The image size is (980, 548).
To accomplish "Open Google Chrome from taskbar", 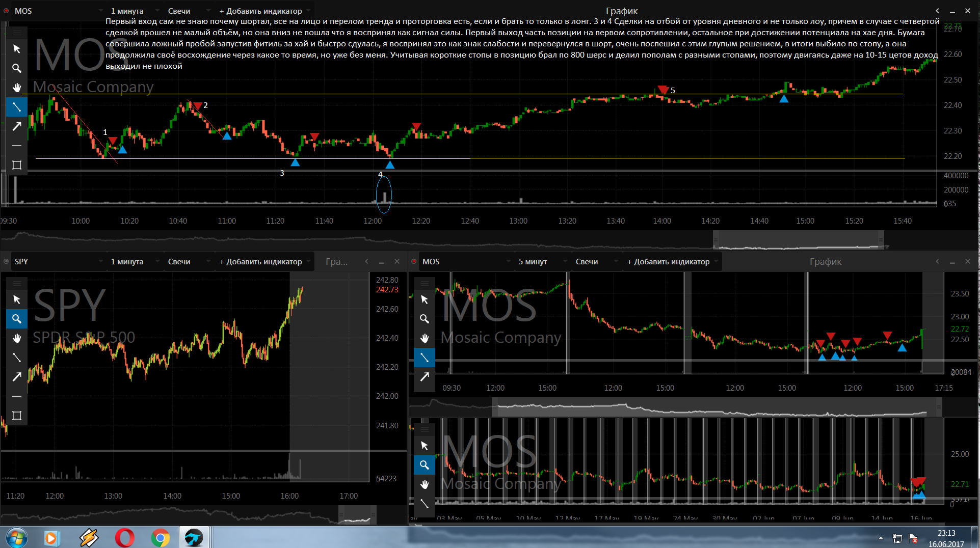I will click(160, 537).
